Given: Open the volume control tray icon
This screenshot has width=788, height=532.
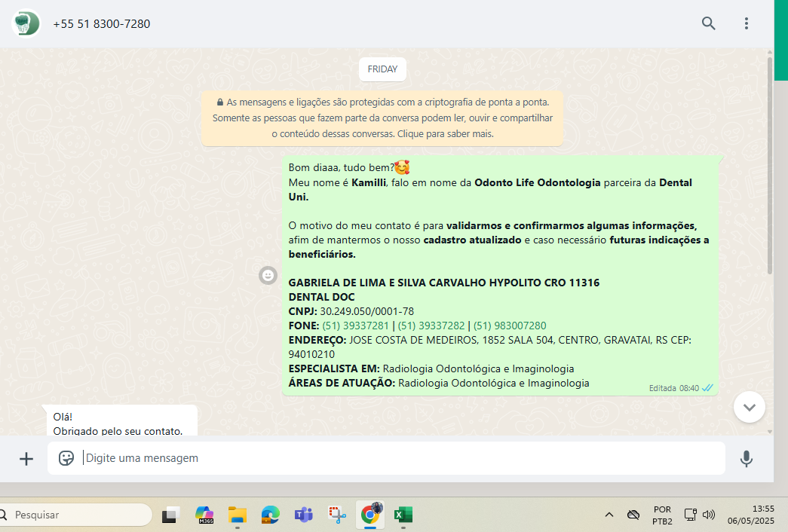Looking at the screenshot, I should pos(709,515).
